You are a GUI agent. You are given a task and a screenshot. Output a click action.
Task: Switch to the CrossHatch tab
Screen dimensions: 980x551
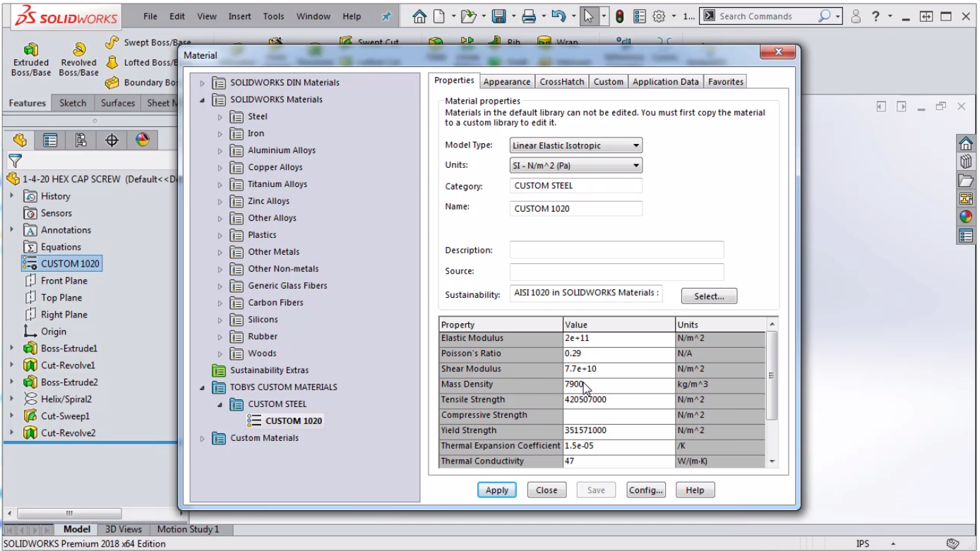pyautogui.click(x=562, y=82)
